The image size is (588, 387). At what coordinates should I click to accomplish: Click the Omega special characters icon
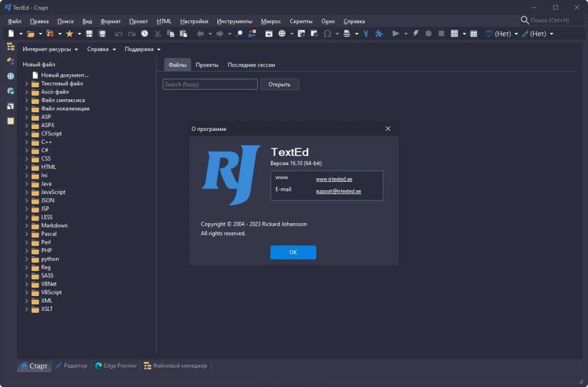click(x=328, y=34)
